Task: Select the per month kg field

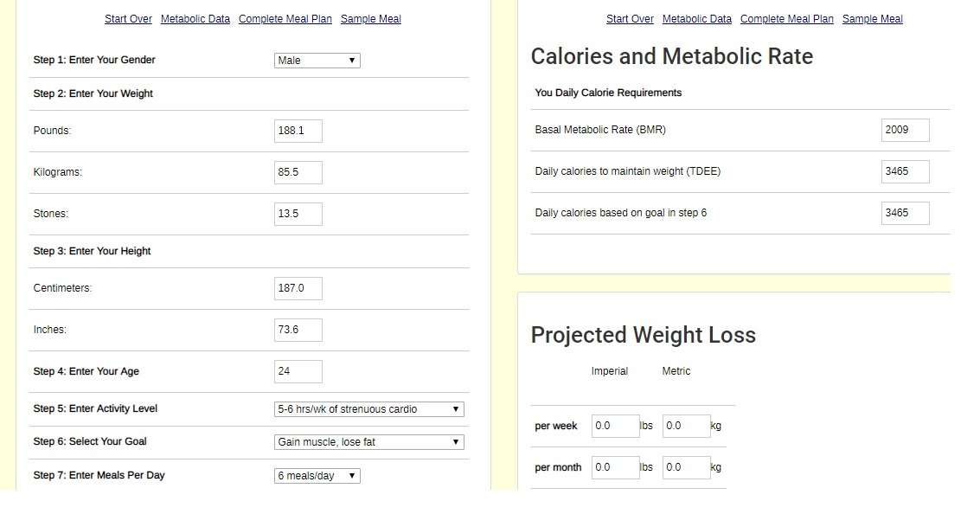Action: (x=686, y=467)
